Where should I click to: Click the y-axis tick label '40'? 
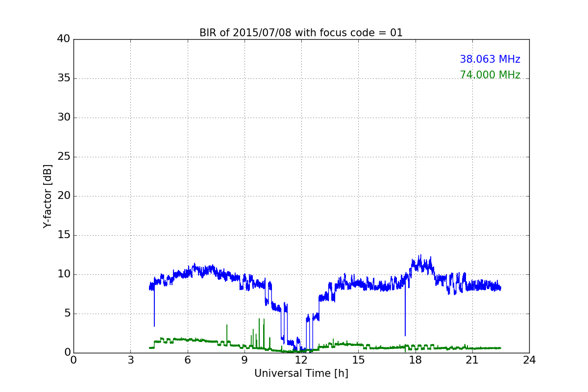(63, 39)
